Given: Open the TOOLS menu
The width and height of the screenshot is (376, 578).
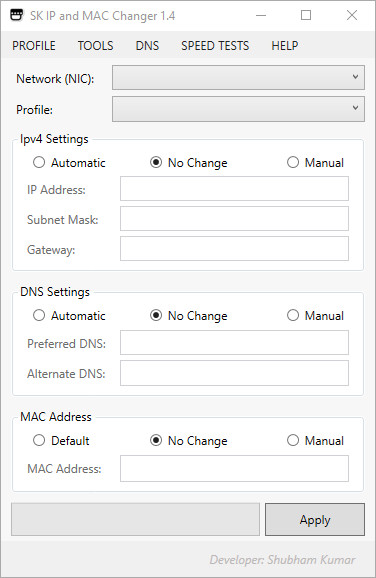Looking at the screenshot, I should [95, 46].
